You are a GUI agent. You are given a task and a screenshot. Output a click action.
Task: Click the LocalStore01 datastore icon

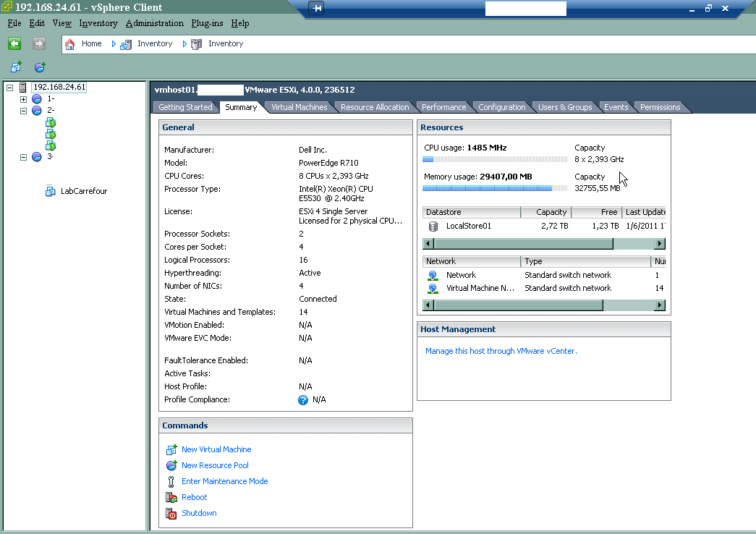[x=433, y=226]
